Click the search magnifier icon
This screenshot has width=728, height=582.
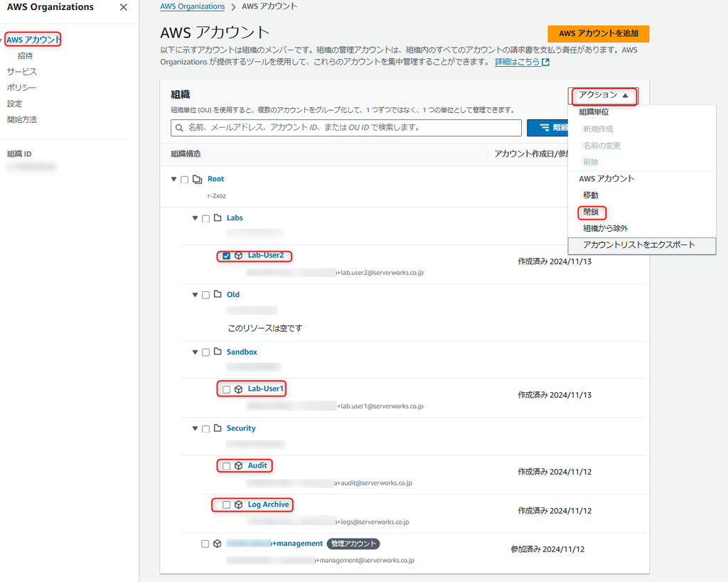179,128
